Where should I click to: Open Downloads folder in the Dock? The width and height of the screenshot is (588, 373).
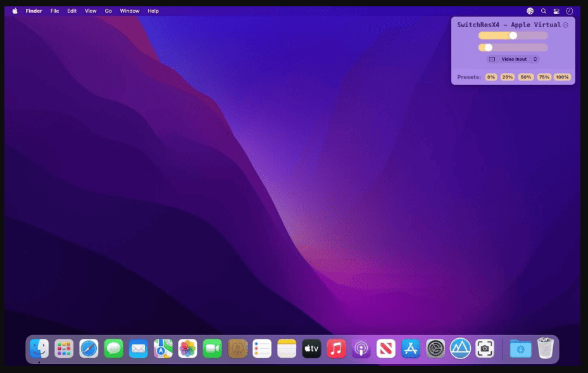coord(520,348)
